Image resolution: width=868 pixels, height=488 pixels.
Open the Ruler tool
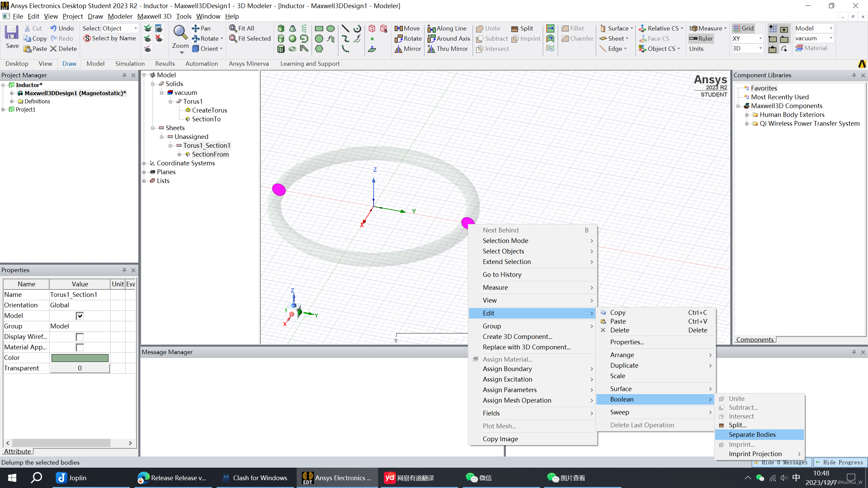(701, 39)
